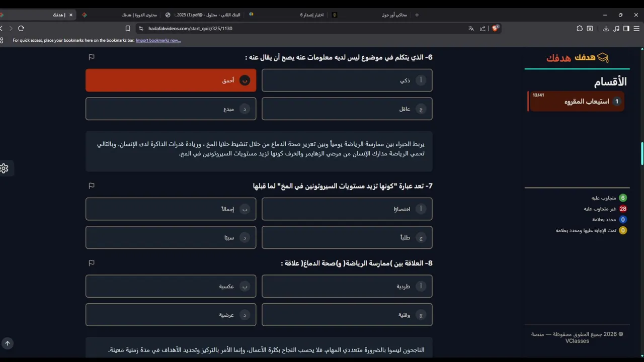
Task: Filter by تمت الإجابة عليها ومحدد بعلامة
Action: (x=591, y=231)
